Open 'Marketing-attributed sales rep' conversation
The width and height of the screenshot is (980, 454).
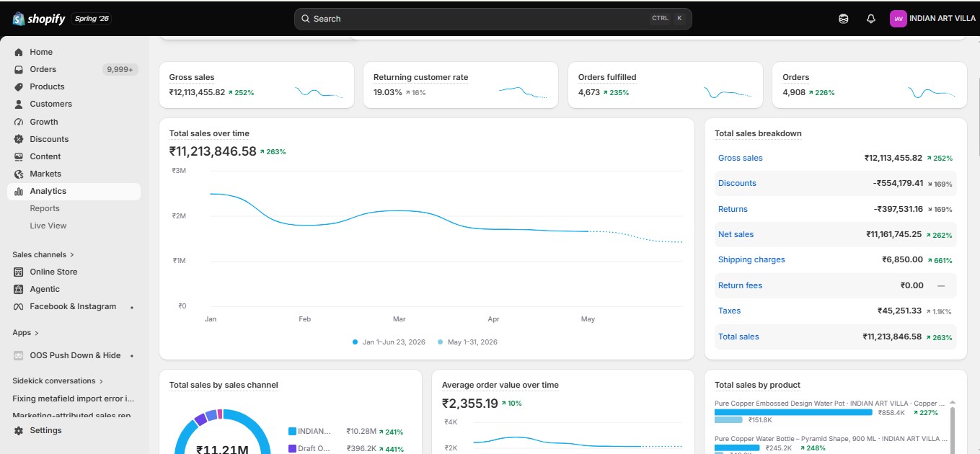pyautogui.click(x=72, y=415)
